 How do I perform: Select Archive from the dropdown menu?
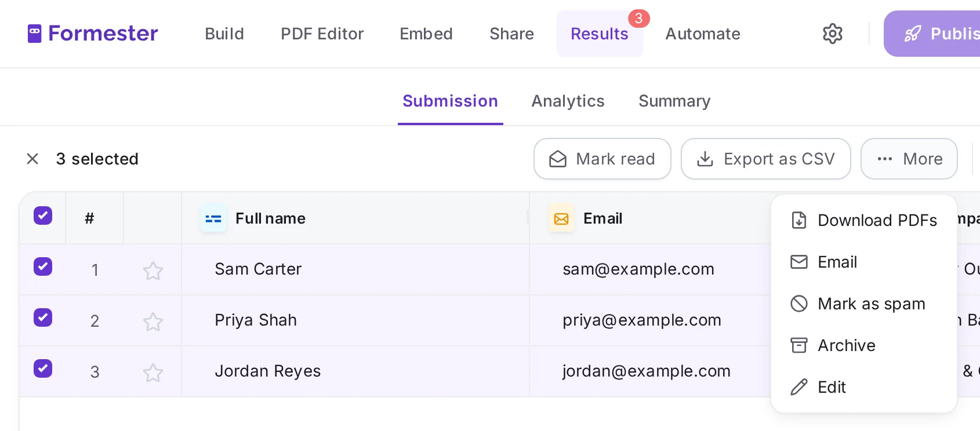coord(864,345)
